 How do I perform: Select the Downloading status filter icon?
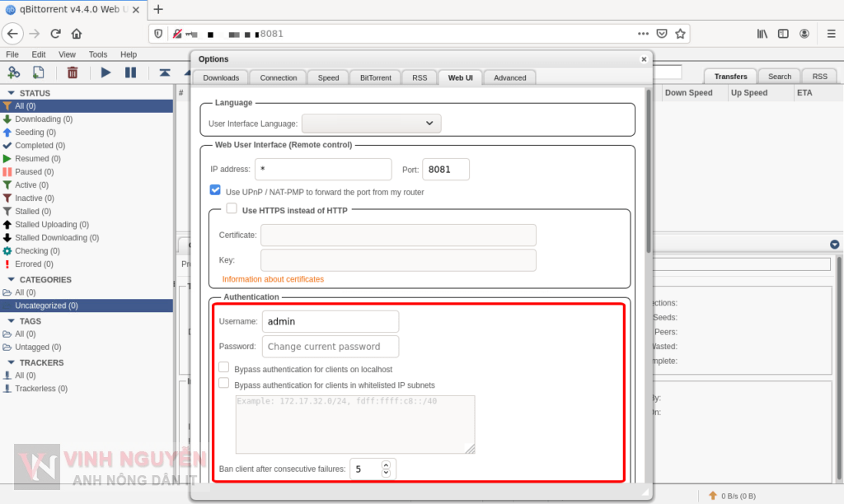point(8,119)
